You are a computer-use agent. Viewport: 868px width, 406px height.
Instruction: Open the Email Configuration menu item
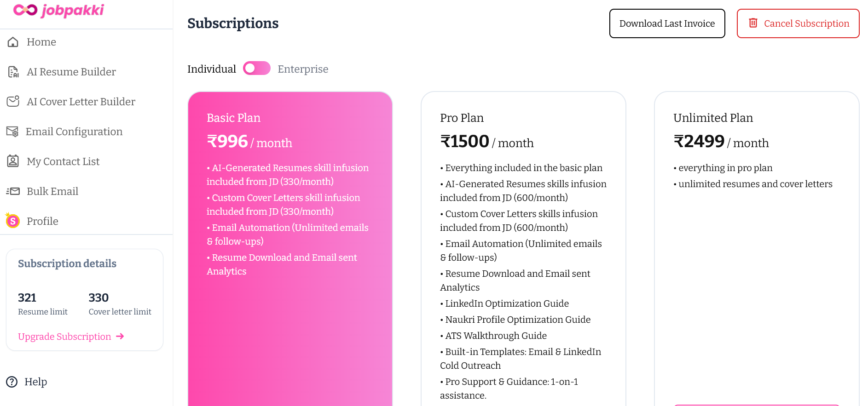[x=74, y=132]
